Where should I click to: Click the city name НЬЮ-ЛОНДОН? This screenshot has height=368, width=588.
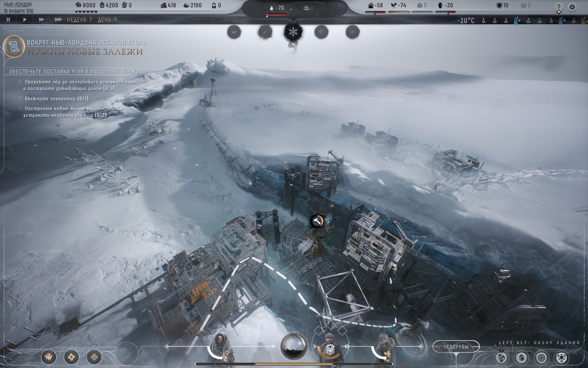18,4
